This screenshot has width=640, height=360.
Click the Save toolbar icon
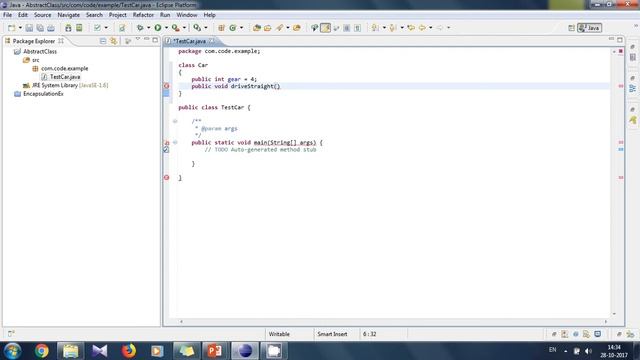[x=29, y=28]
